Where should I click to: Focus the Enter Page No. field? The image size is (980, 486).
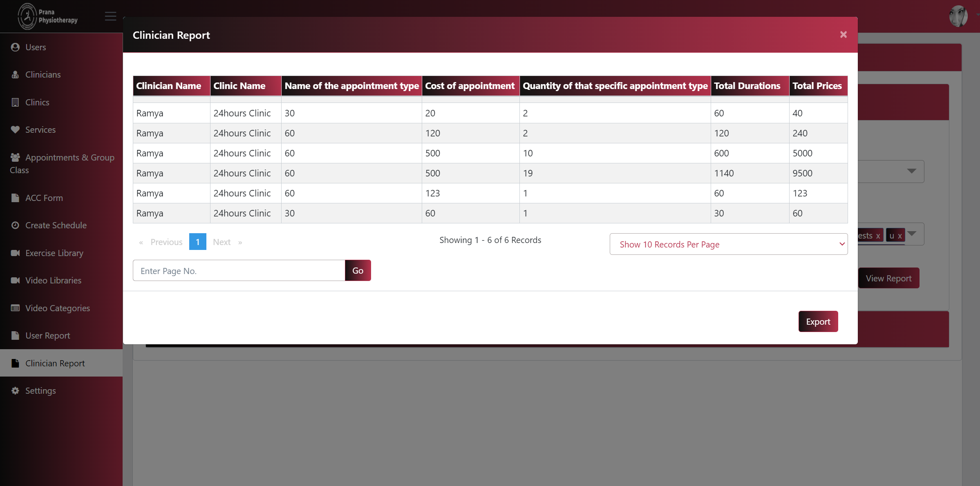tap(239, 271)
